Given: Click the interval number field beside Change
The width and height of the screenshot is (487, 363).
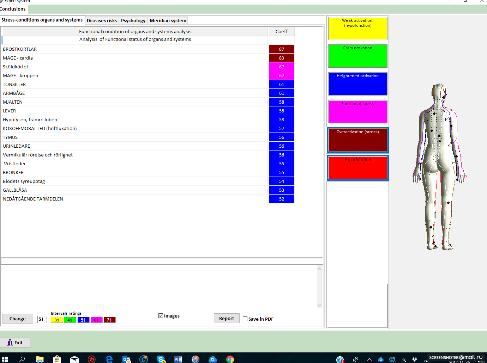Looking at the screenshot, I should coord(41,319).
